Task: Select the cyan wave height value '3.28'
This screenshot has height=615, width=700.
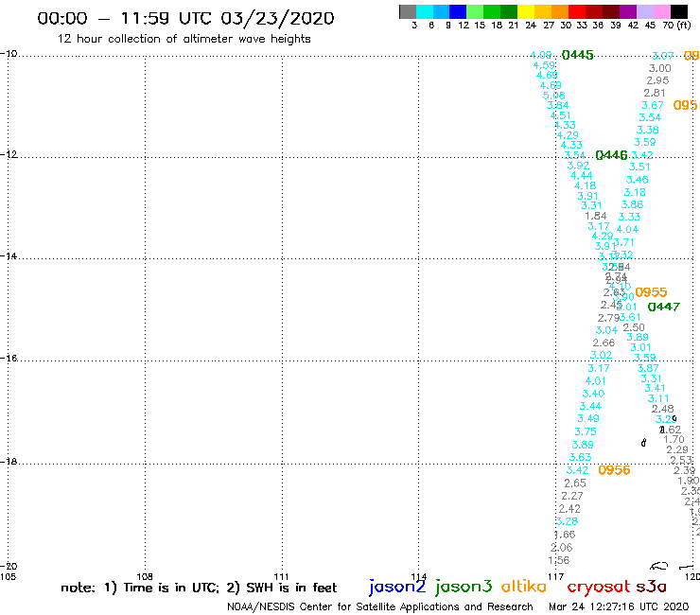Action: click(x=567, y=521)
